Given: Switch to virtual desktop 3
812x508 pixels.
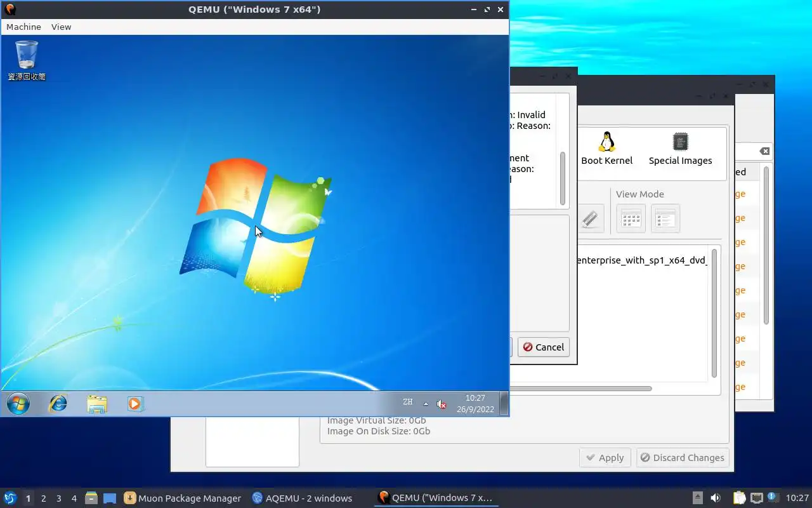Looking at the screenshot, I should [58, 498].
